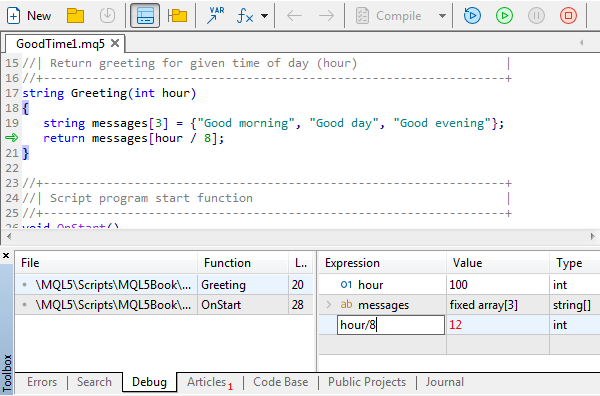Click the hour value 100 cell

coord(498,285)
